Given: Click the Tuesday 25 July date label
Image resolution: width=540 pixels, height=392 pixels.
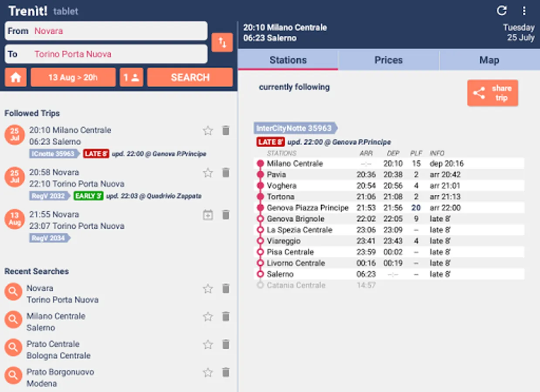Looking at the screenshot, I should [519, 33].
